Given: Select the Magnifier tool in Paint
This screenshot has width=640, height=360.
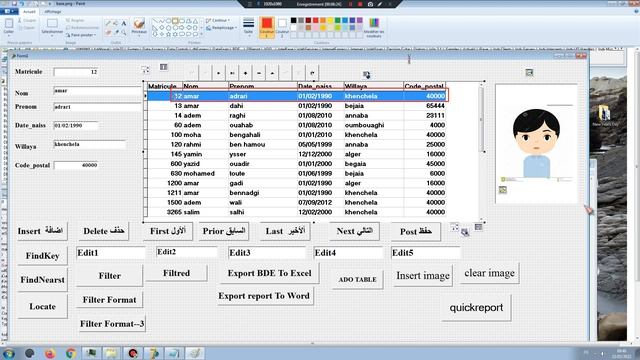Looking at the screenshot, I should (x=124, y=32).
